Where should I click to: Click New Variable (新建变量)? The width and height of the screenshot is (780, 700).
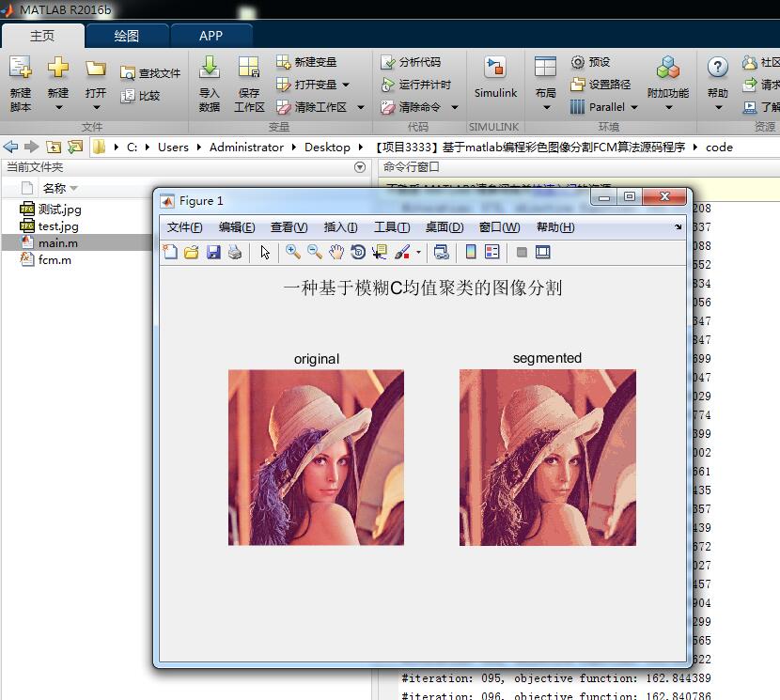306,62
